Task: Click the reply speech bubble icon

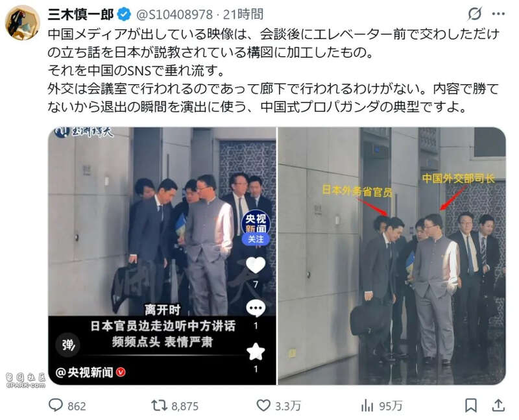Action: 56,405
